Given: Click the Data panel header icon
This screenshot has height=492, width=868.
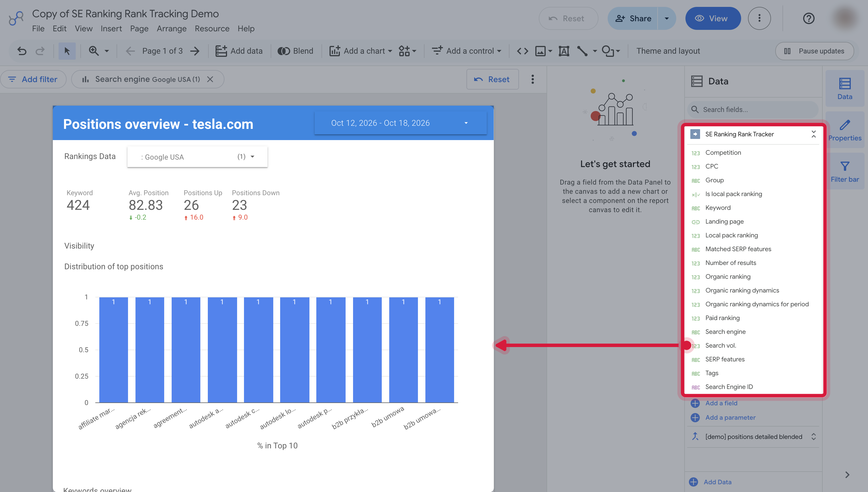Looking at the screenshot, I should 697,82.
